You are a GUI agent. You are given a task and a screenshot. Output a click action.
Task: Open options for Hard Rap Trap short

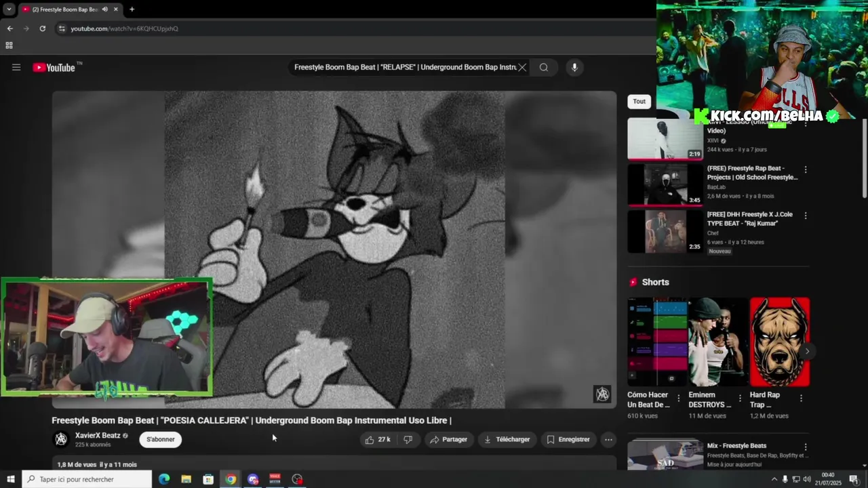[x=801, y=398]
